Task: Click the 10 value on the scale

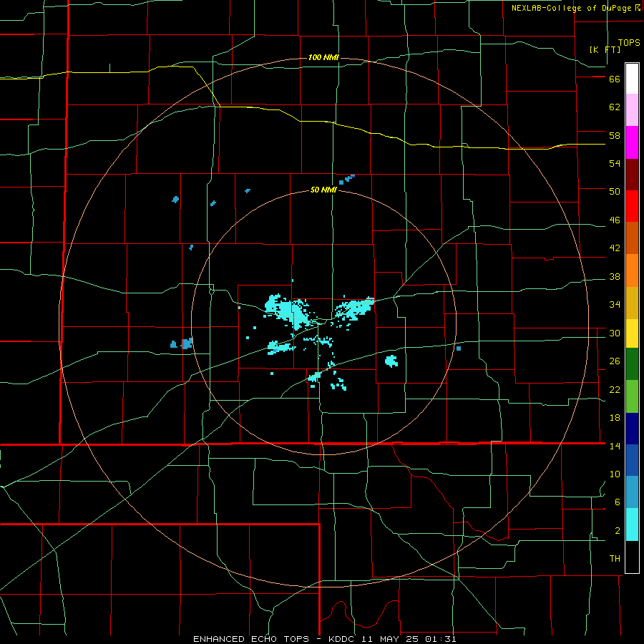Action: point(615,474)
